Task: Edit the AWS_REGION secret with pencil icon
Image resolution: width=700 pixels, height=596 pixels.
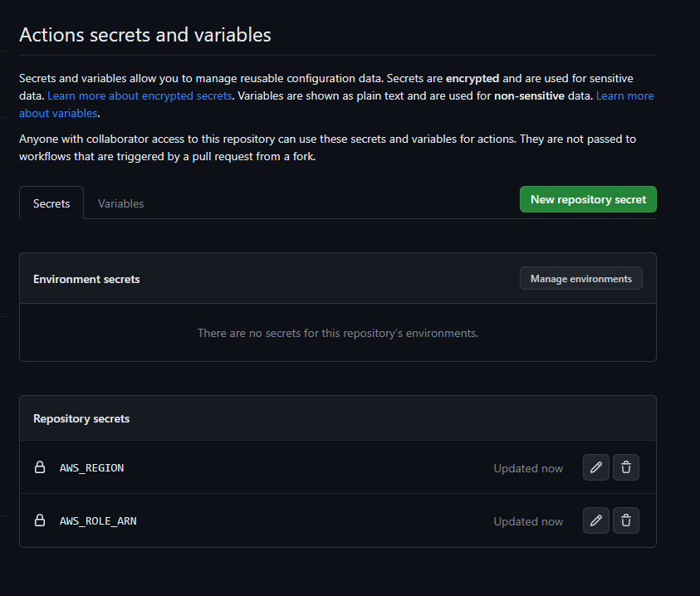Action: pos(595,467)
